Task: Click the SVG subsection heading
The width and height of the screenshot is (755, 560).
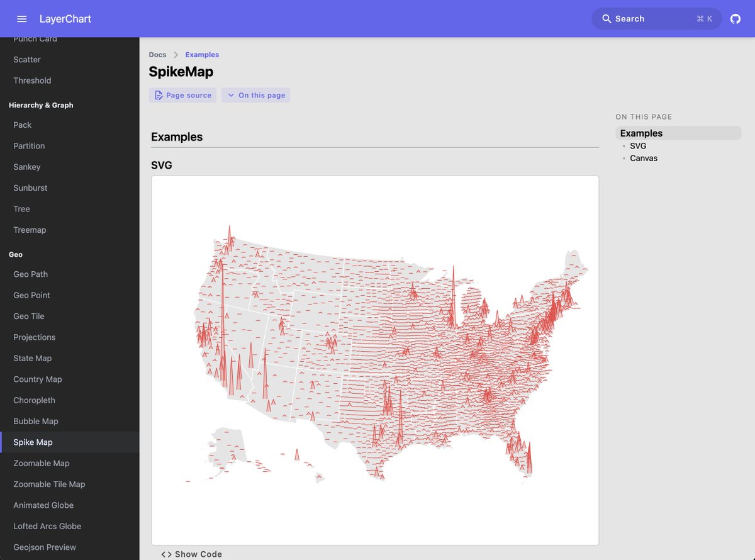Action: point(162,165)
